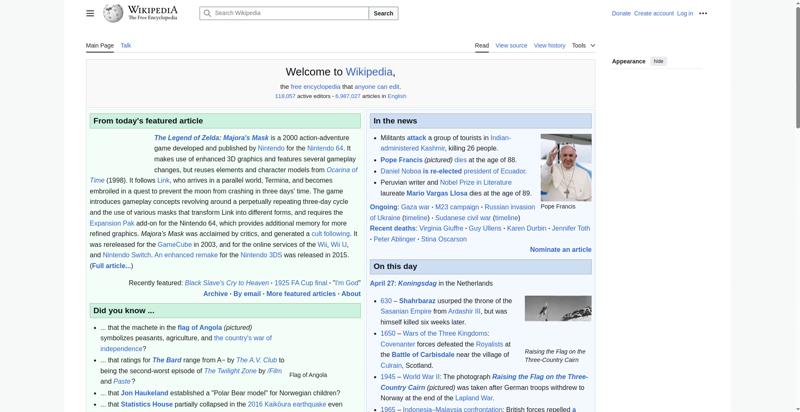Click the Donate link
This screenshot has width=800, height=412.
click(x=621, y=14)
